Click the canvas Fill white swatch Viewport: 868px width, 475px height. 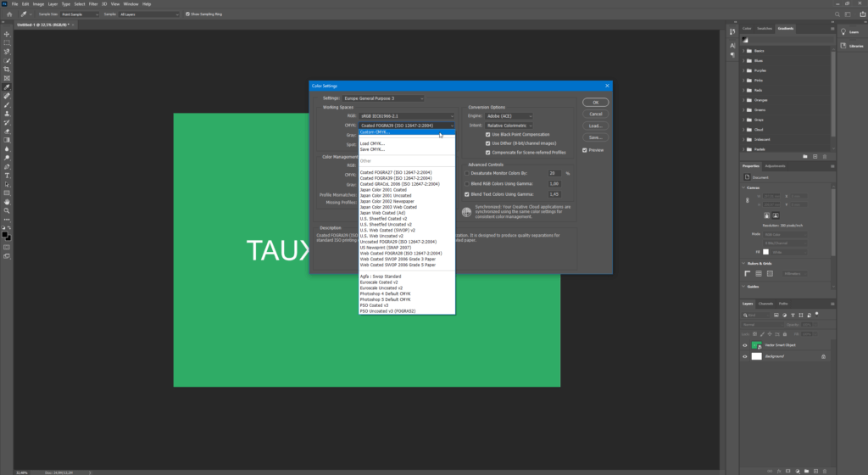pos(766,252)
